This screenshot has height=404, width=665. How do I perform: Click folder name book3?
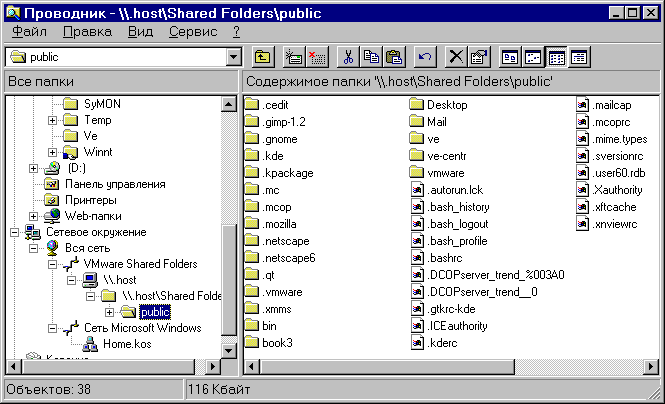tap(277, 343)
